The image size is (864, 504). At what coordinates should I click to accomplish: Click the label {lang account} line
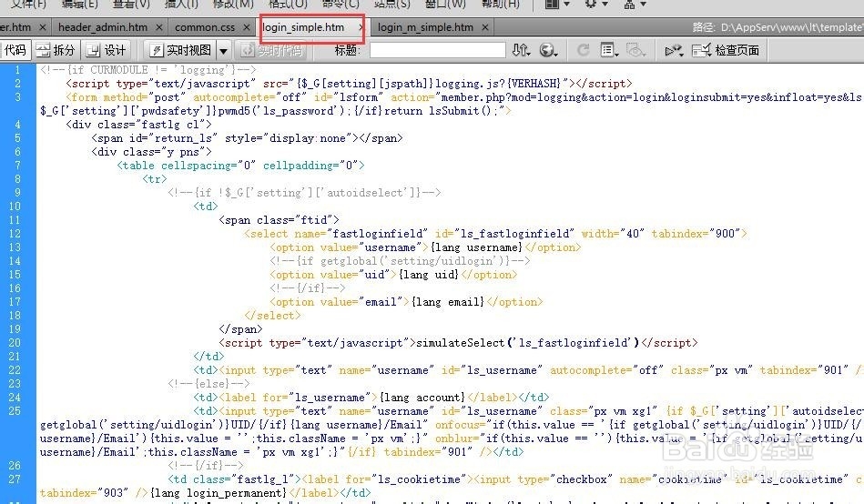click(x=371, y=398)
